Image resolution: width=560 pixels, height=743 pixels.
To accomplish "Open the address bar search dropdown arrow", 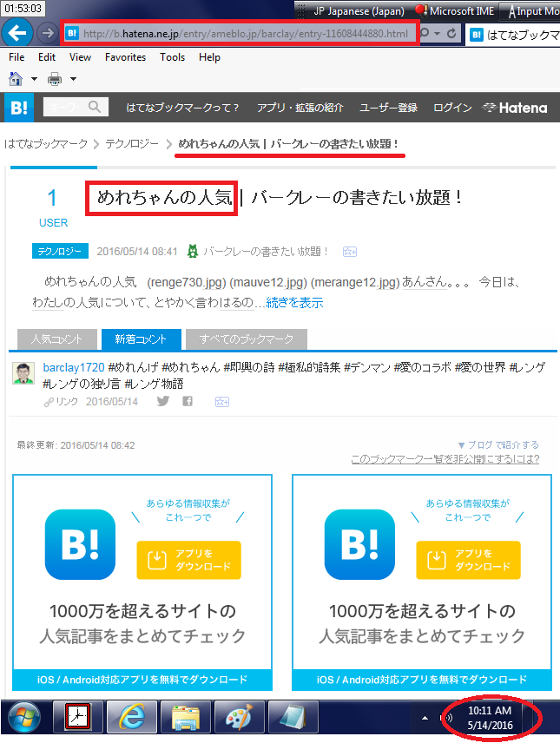I will (x=438, y=33).
